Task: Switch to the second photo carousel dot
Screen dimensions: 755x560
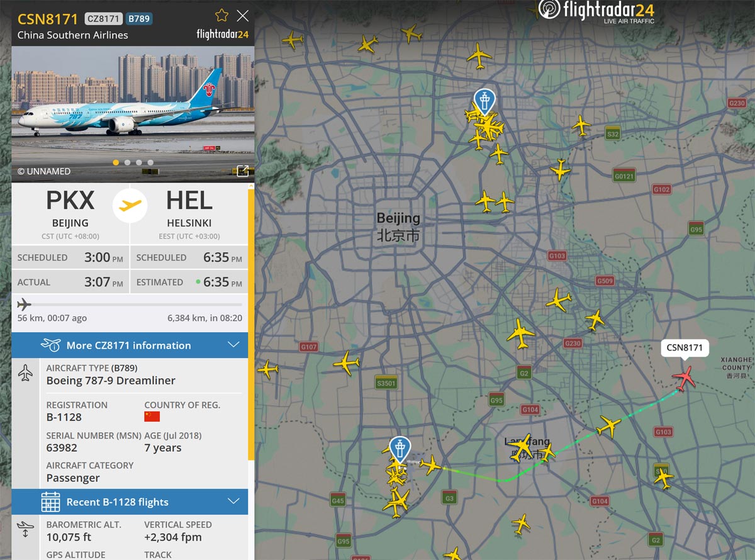Action: pyautogui.click(x=128, y=162)
